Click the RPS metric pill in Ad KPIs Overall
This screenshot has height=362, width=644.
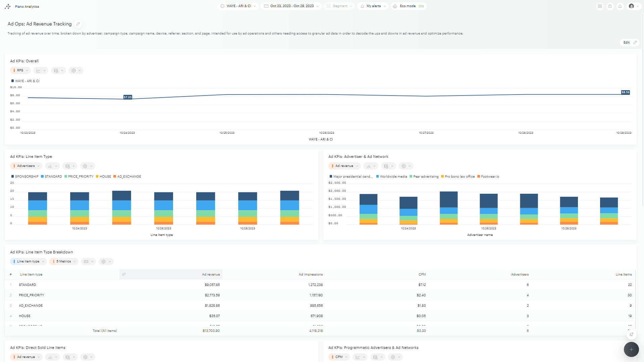pyautogui.click(x=20, y=70)
